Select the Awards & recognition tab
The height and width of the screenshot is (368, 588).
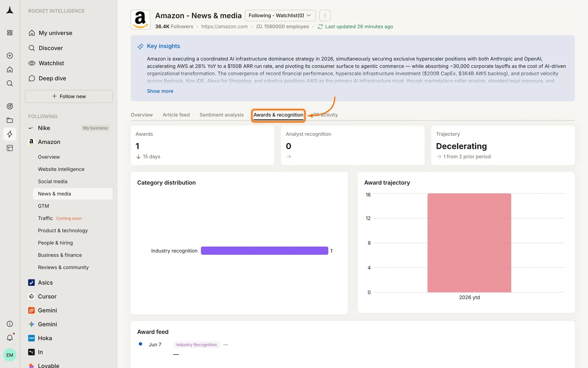[x=278, y=115]
